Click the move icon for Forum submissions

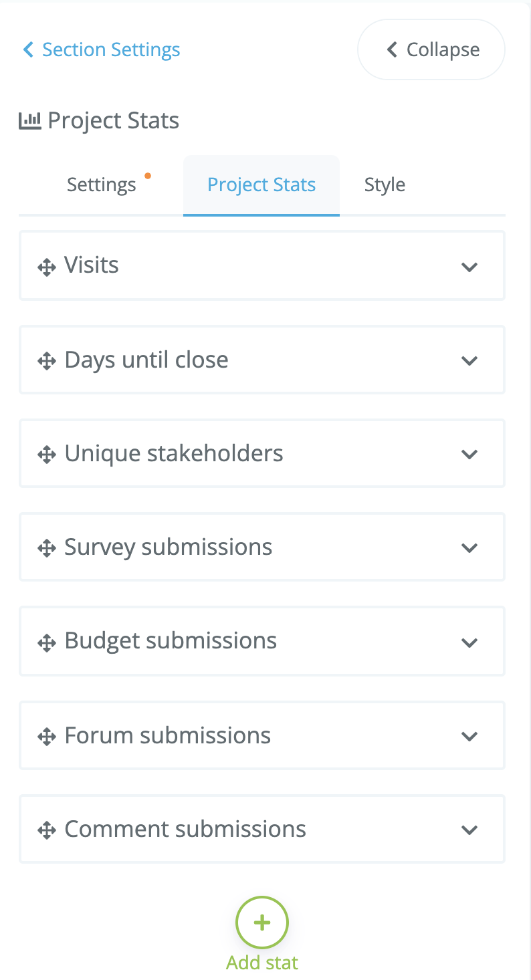46,737
